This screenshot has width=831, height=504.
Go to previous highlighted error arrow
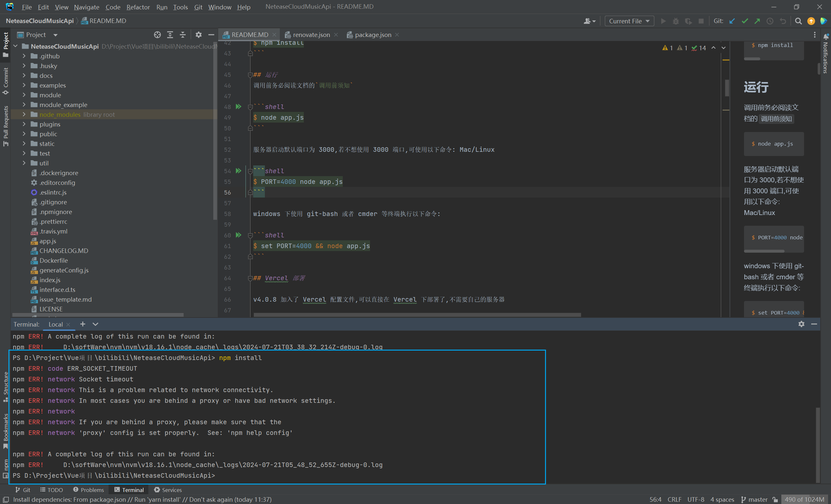pyautogui.click(x=713, y=48)
